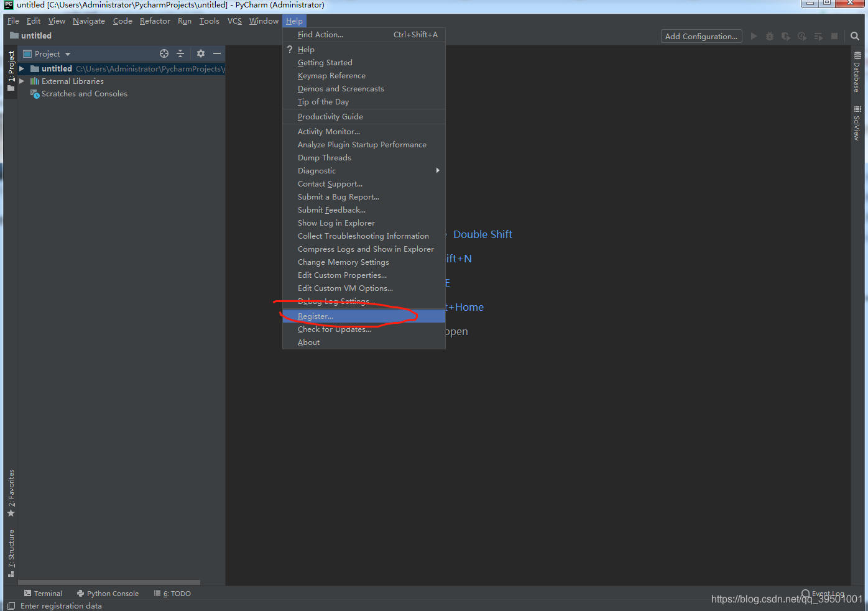Open the Event Log

click(823, 594)
